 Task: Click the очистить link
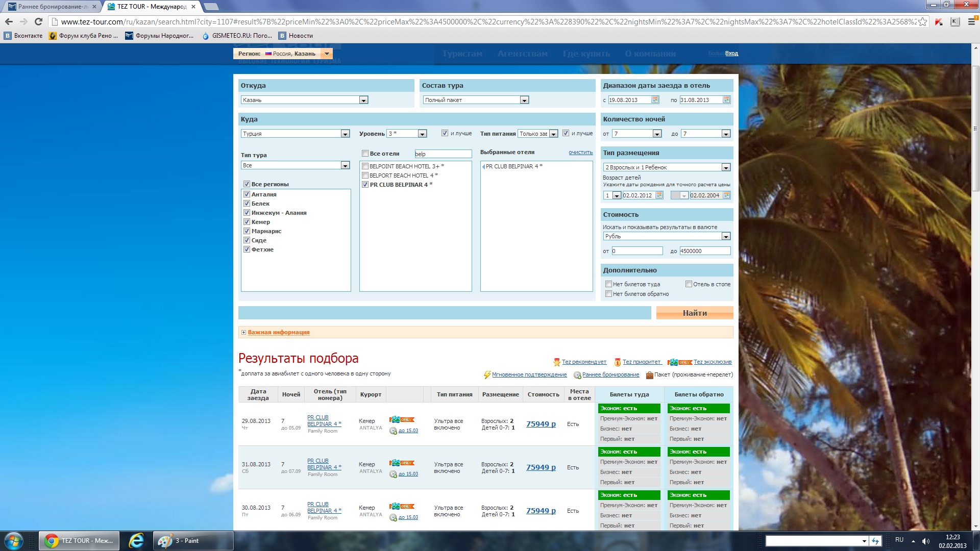pyautogui.click(x=581, y=153)
